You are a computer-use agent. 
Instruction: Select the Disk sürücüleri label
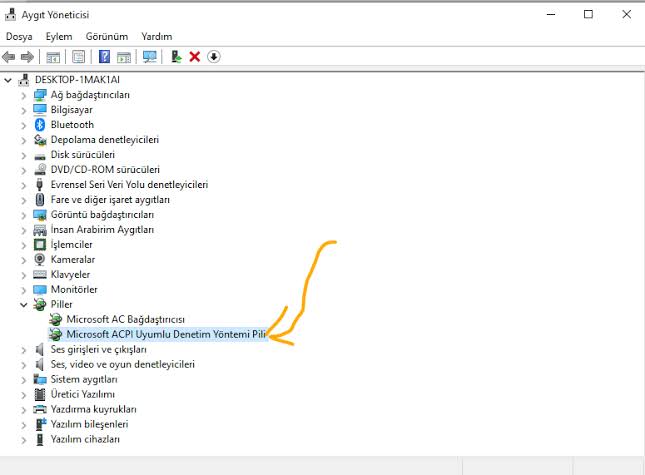(x=83, y=155)
